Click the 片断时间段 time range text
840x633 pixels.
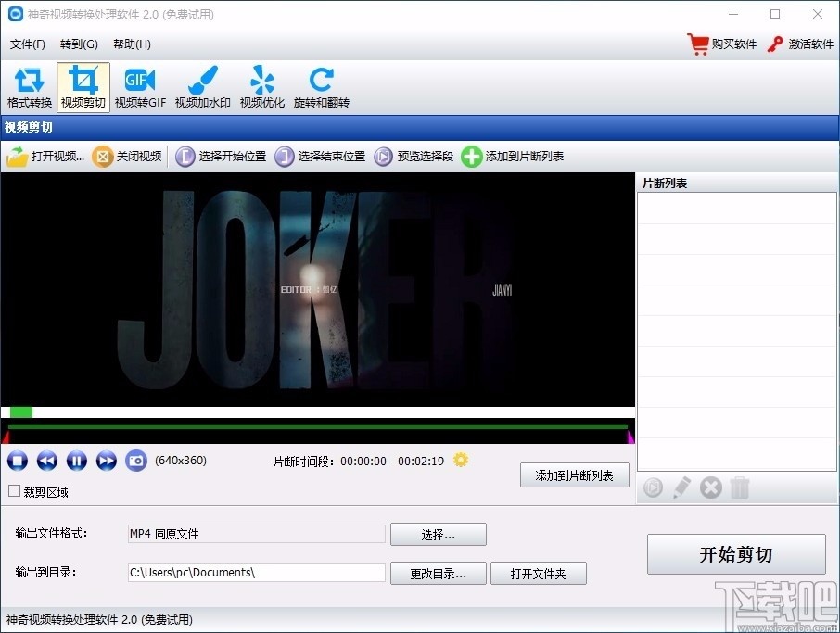[x=359, y=462]
